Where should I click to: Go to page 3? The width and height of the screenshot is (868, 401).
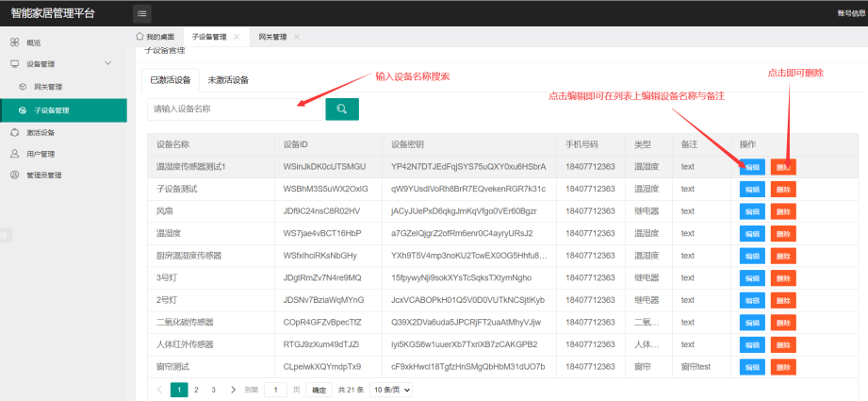(x=213, y=390)
